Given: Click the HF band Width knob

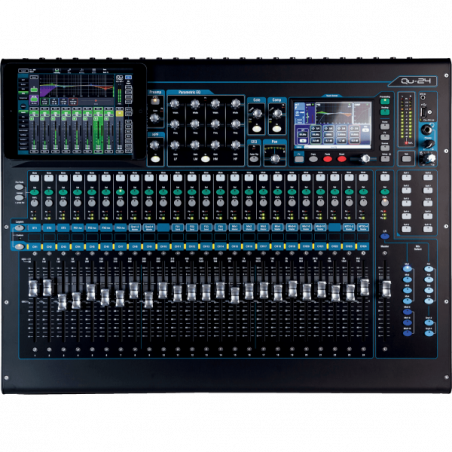Looking at the screenshot, I should pyautogui.click(x=236, y=104).
